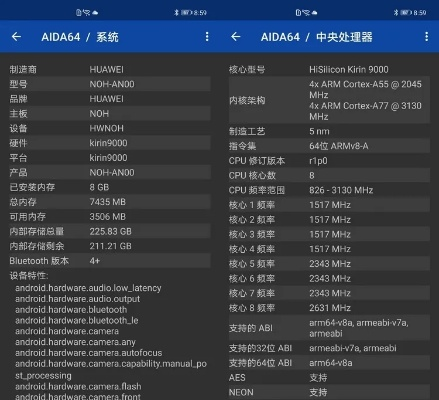The image size is (439, 400).
Task: Select android.hardware.audio.output feature line
Action: click(x=78, y=299)
